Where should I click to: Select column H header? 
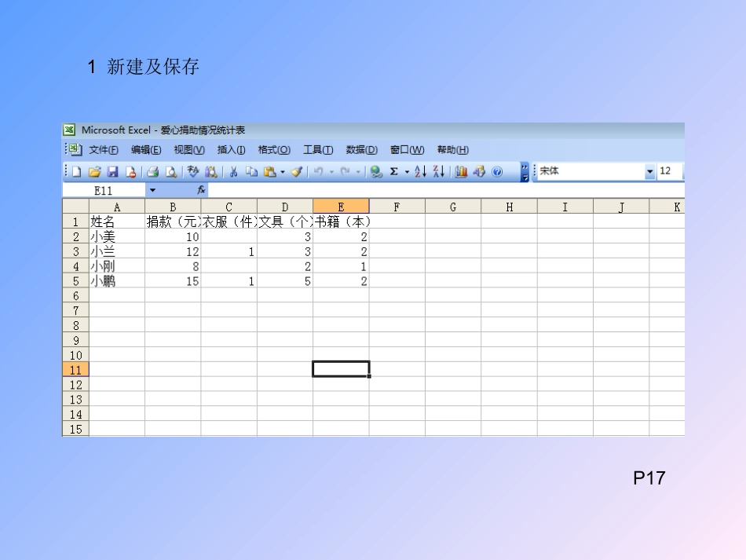(509, 207)
